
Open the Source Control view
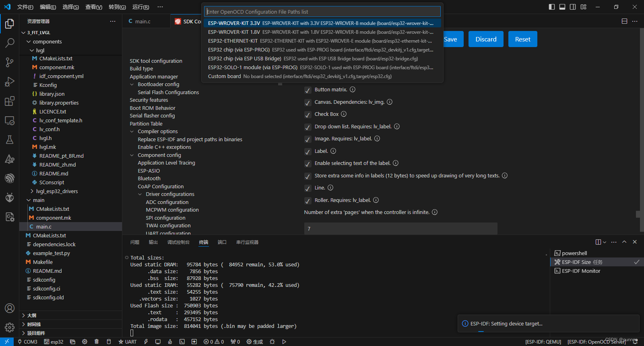[10, 62]
